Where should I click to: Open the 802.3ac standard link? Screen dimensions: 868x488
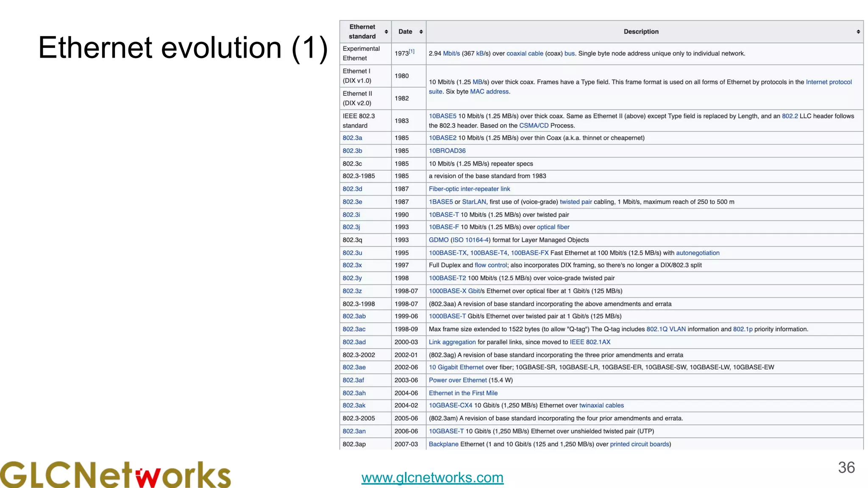(x=354, y=329)
